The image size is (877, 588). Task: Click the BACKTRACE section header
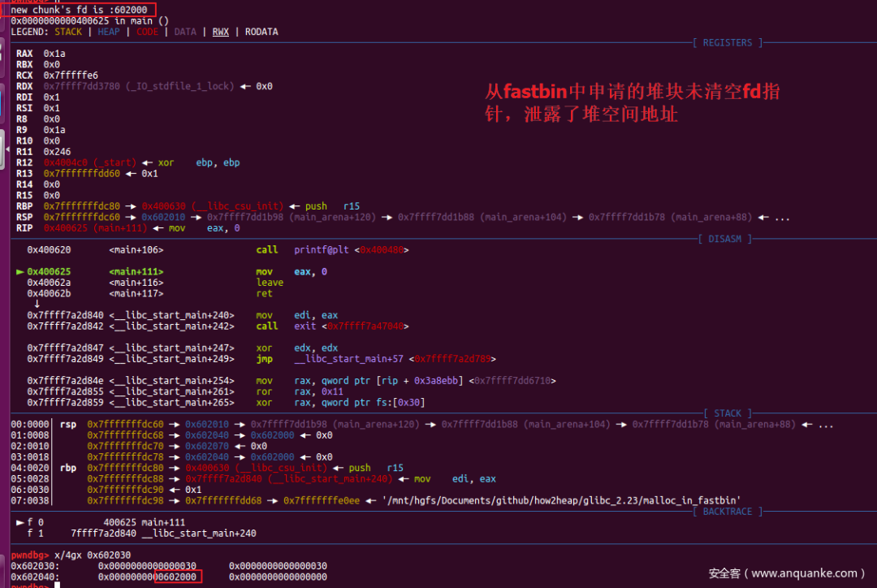pos(727,512)
